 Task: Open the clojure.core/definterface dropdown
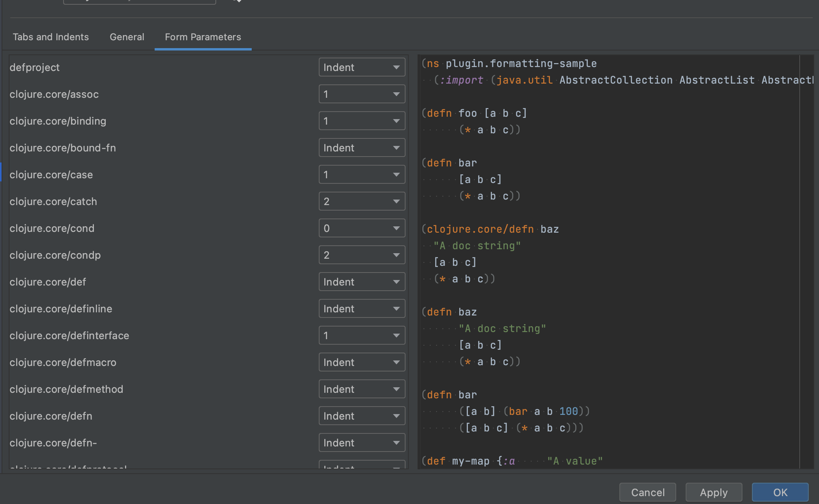[362, 335]
